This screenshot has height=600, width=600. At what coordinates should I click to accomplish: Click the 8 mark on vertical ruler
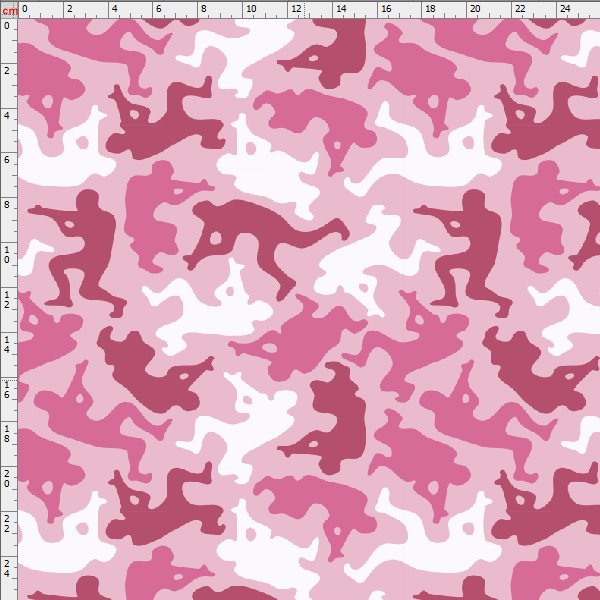point(7,205)
